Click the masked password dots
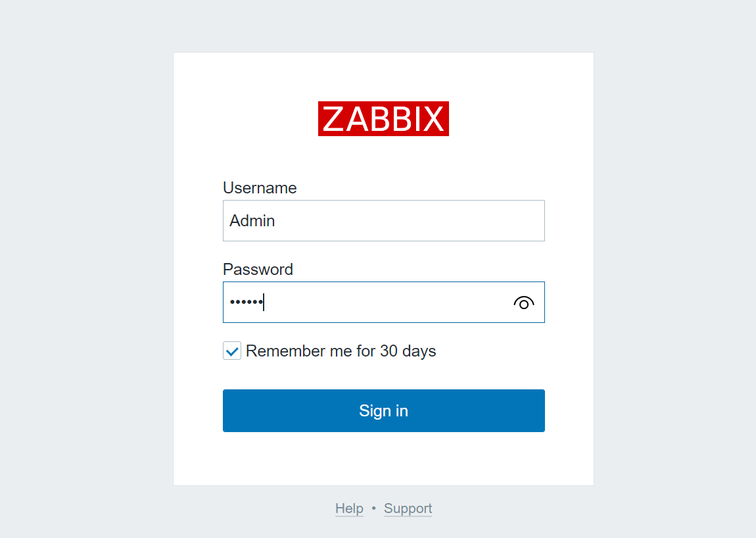The width and height of the screenshot is (756, 538). (x=247, y=302)
